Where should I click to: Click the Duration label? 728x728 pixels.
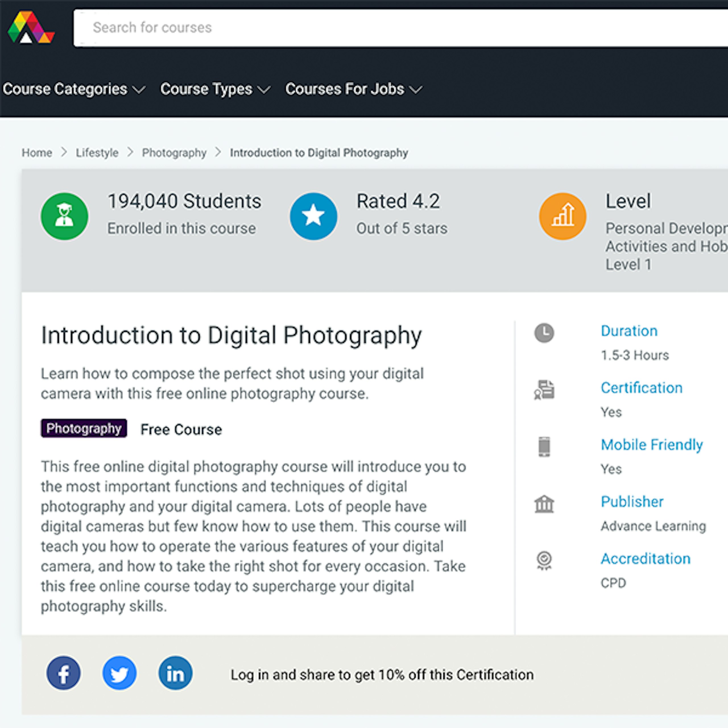(x=629, y=331)
